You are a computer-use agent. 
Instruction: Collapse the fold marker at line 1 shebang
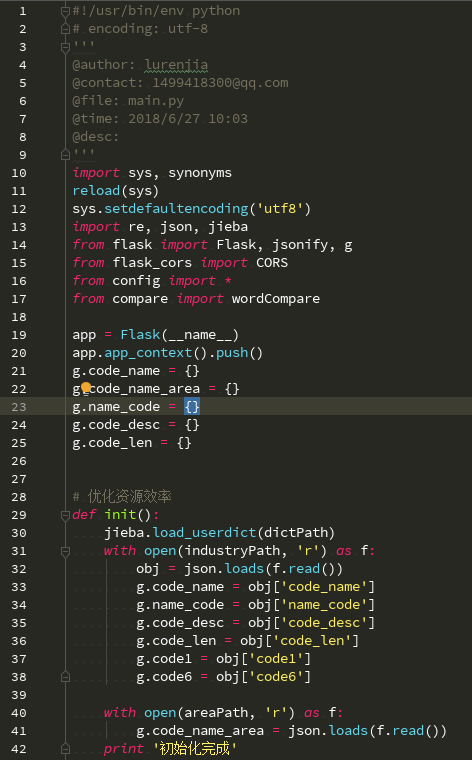coord(65,11)
